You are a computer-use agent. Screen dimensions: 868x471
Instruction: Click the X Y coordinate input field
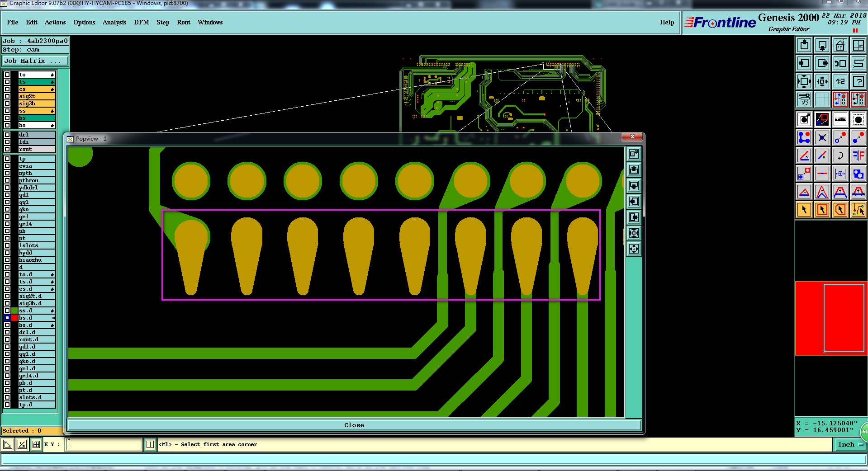pos(104,444)
